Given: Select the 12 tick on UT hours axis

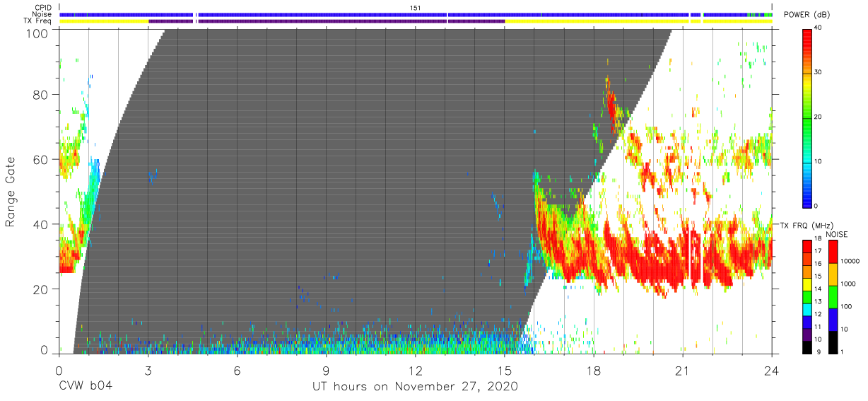Looking at the screenshot, I should click(416, 370).
